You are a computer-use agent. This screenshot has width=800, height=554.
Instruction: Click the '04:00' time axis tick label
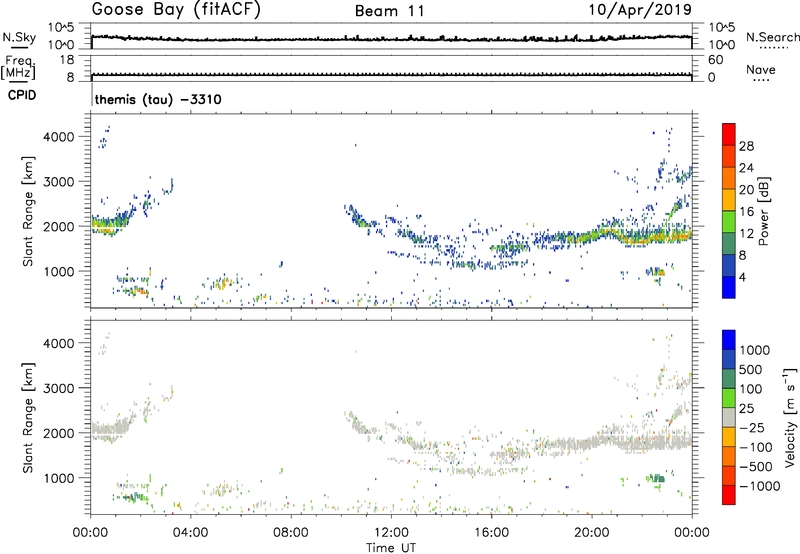coord(190,533)
